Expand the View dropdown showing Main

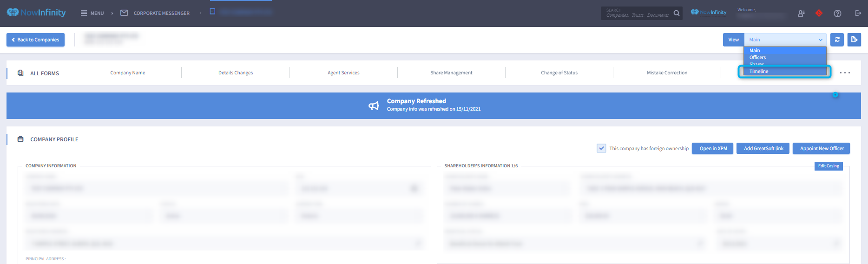tap(785, 40)
